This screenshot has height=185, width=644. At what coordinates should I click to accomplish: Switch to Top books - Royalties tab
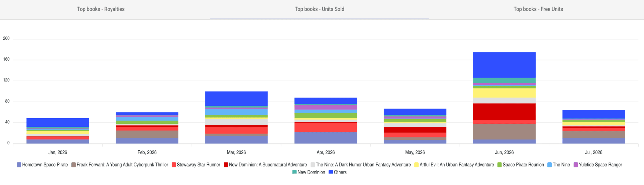click(101, 9)
